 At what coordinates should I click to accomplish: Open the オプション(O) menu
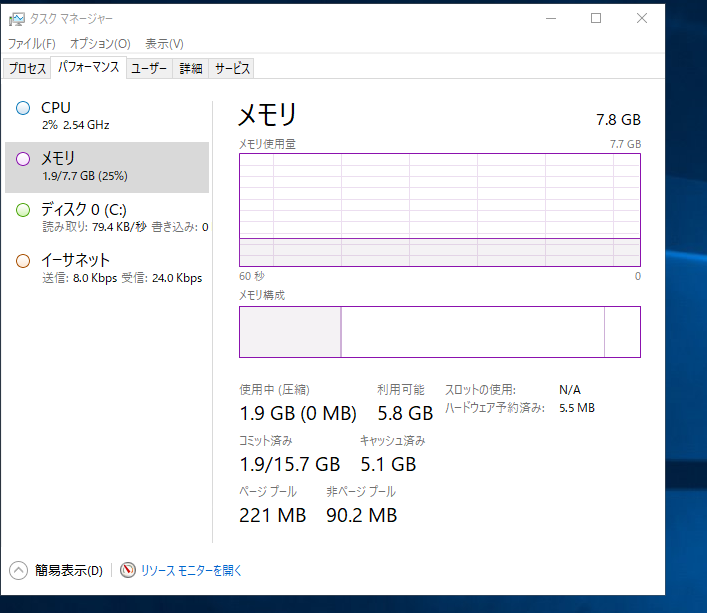[100, 44]
